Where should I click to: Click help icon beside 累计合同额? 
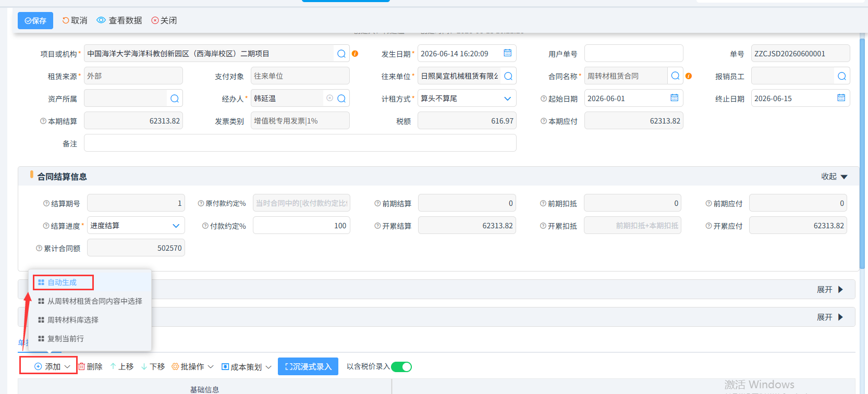tap(39, 248)
